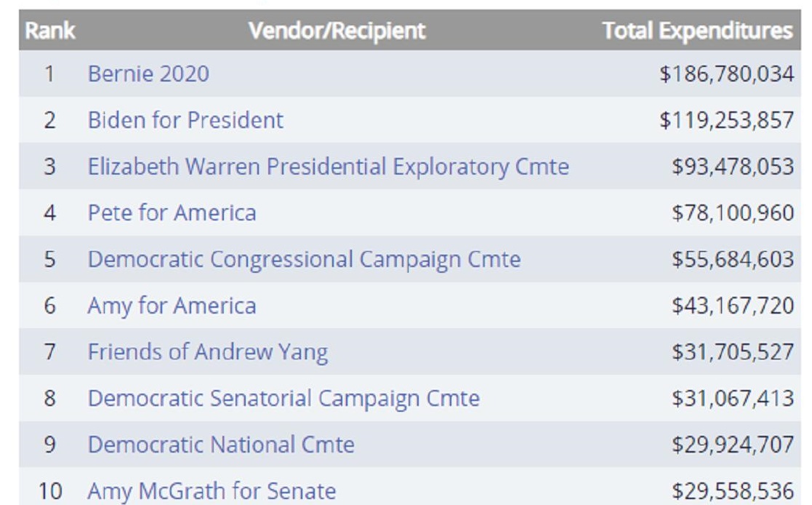Click the Amy for America link
This screenshot has width=812, height=505.
tap(172, 306)
